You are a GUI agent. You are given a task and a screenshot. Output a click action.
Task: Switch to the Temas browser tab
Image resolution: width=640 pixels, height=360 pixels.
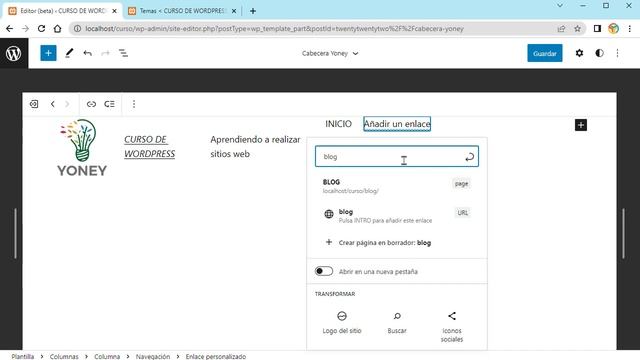[182, 11]
